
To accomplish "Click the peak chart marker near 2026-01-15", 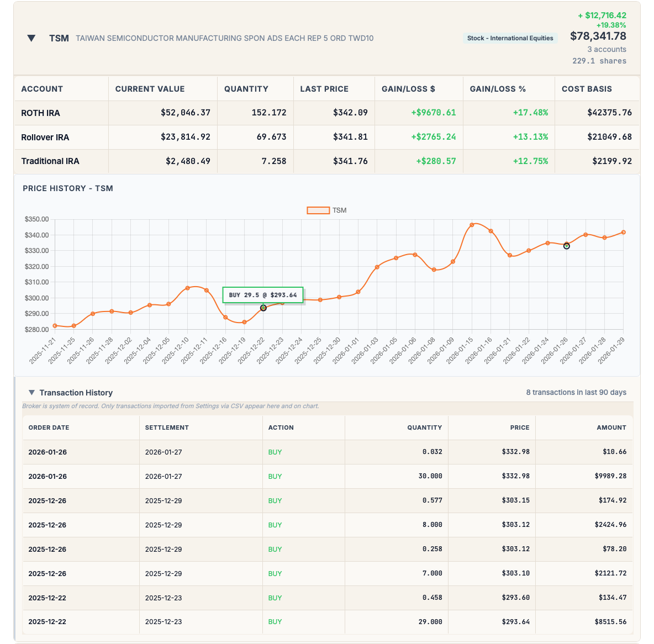I will coord(473,225).
